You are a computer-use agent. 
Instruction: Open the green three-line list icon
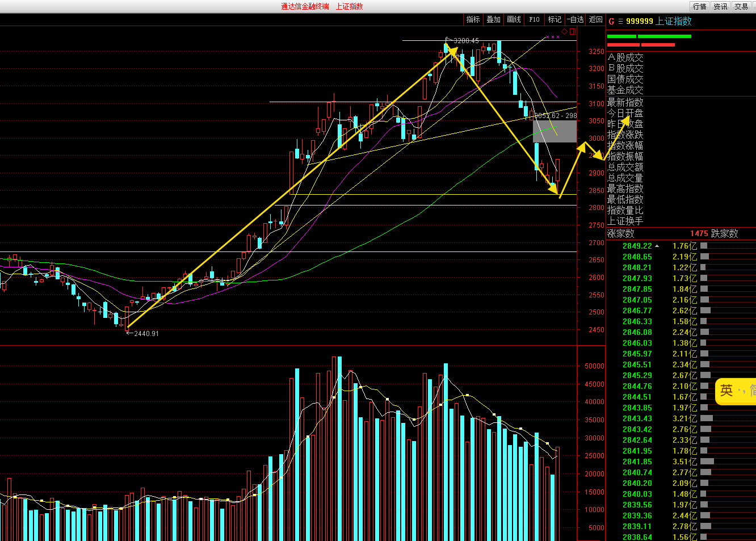pyautogui.click(x=620, y=22)
